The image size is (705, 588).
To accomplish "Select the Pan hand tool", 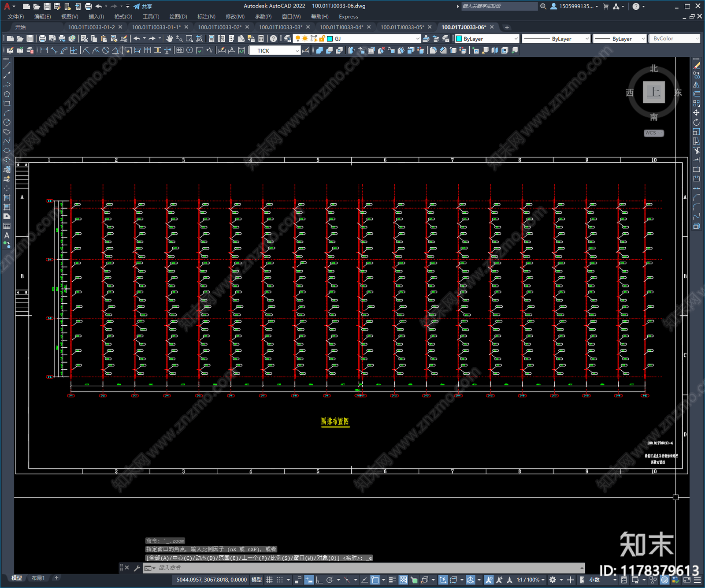I will [169, 39].
